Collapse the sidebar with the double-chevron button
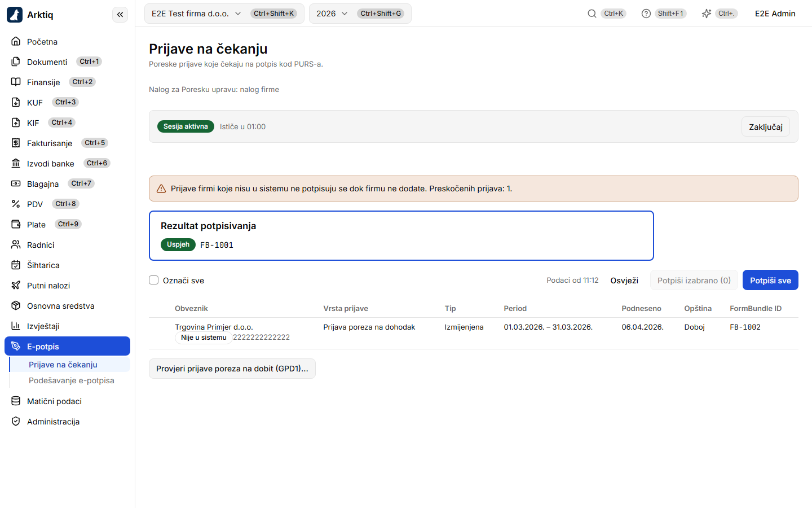This screenshot has width=812, height=508. [120, 15]
